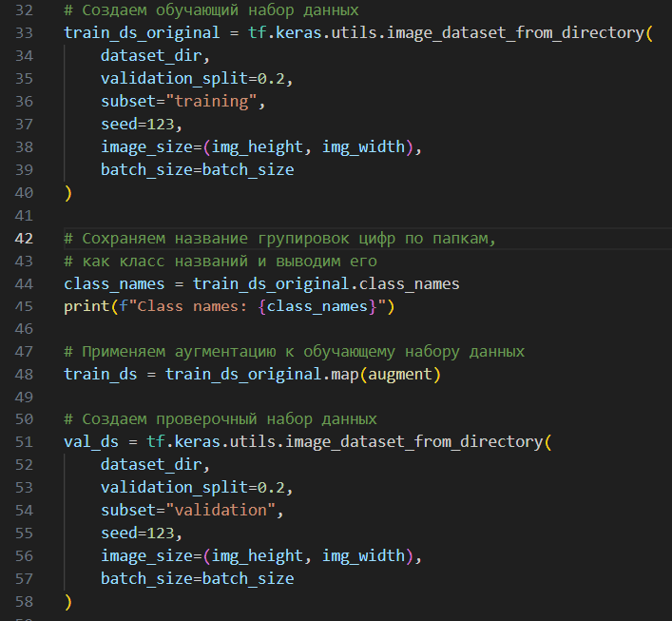The height and width of the screenshot is (621, 672).
Task: Click batch_size=batch_size on line 57
Action: pos(197,579)
